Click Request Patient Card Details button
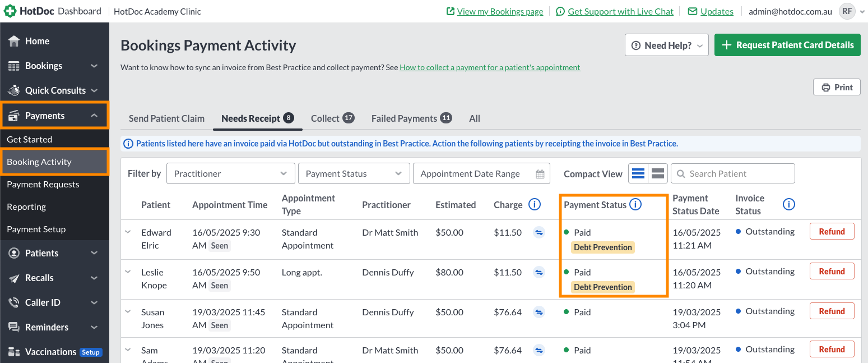 tap(787, 45)
